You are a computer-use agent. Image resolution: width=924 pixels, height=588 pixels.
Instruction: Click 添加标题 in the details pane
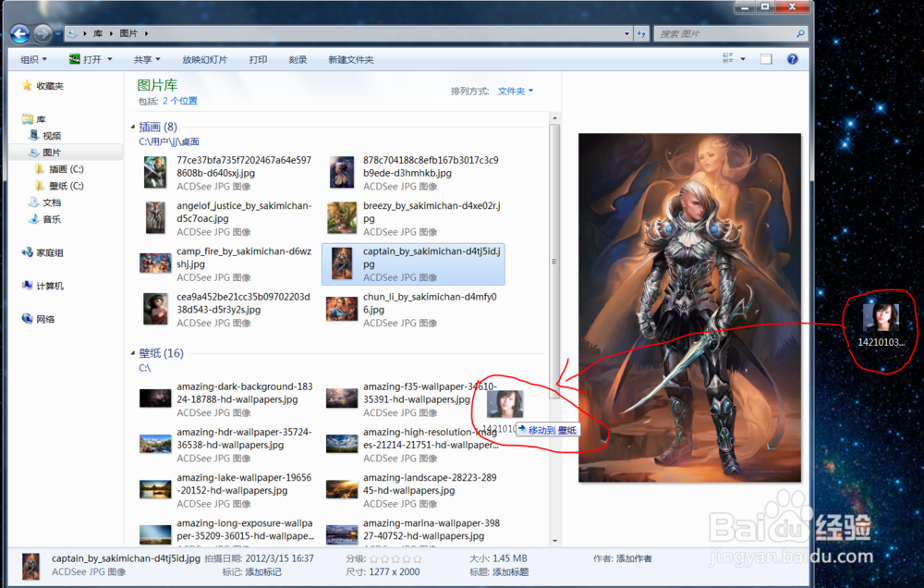click(510, 572)
